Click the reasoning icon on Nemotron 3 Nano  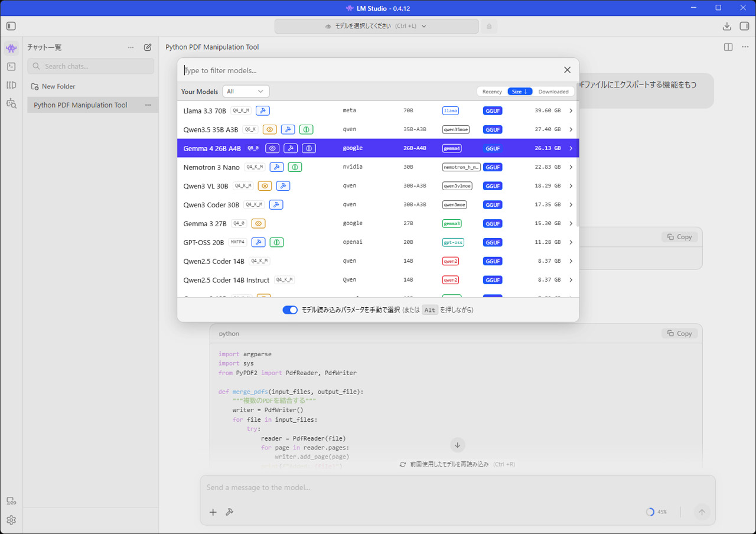coord(295,167)
